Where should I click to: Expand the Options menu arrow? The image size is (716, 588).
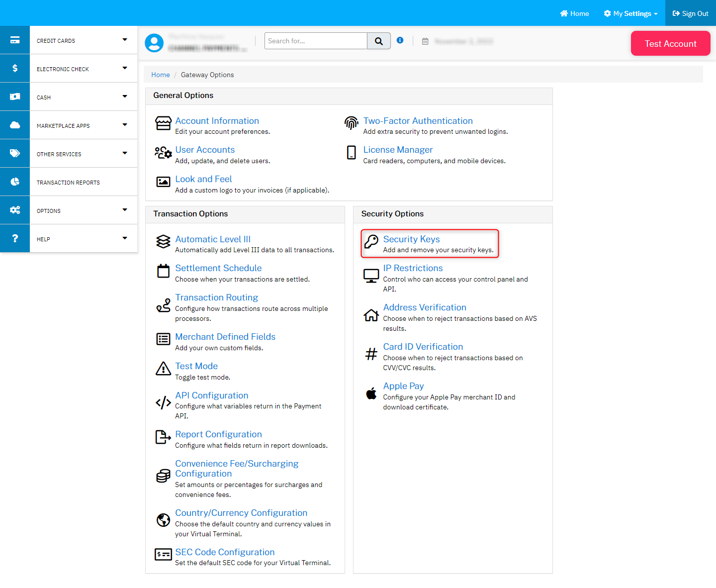[x=125, y=210]
